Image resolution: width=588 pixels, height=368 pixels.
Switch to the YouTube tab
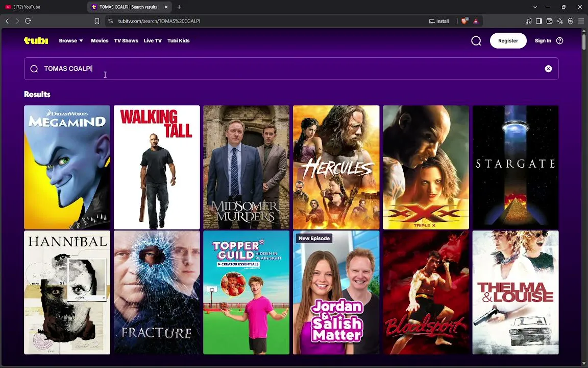43,7
